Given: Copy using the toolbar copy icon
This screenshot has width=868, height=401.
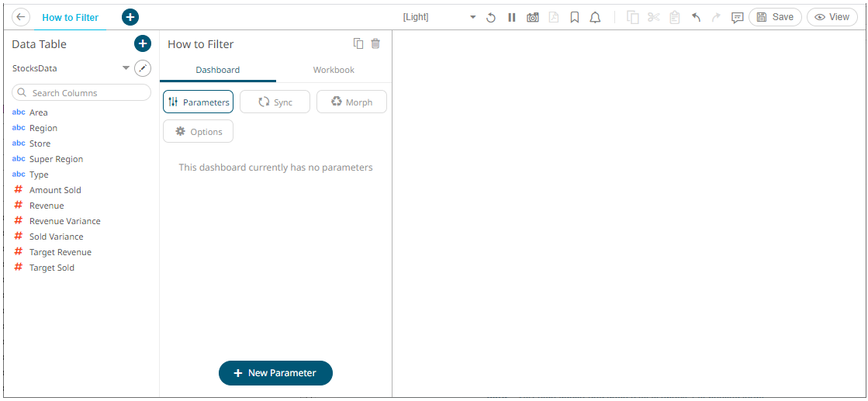Looking at the screenshot, I should 633,18.
